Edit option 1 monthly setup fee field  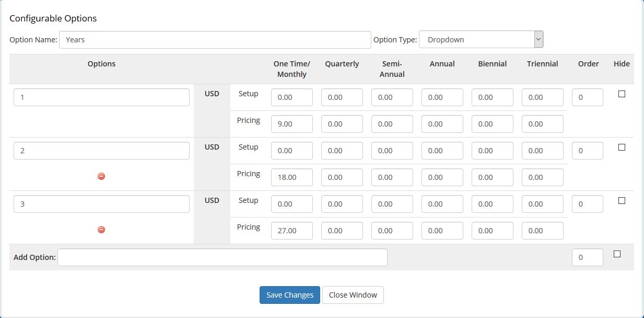(x=292, y=97)
